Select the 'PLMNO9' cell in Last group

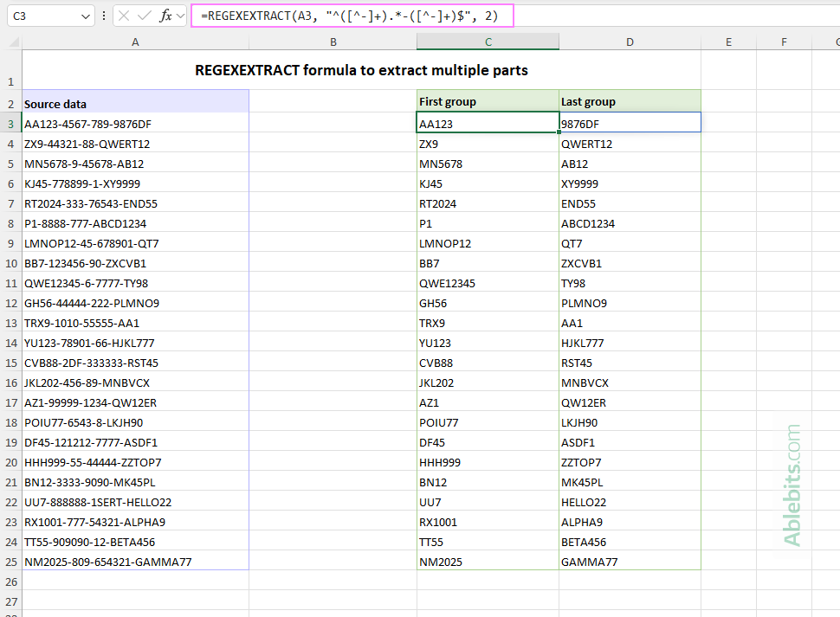click(x=630, y=303)
